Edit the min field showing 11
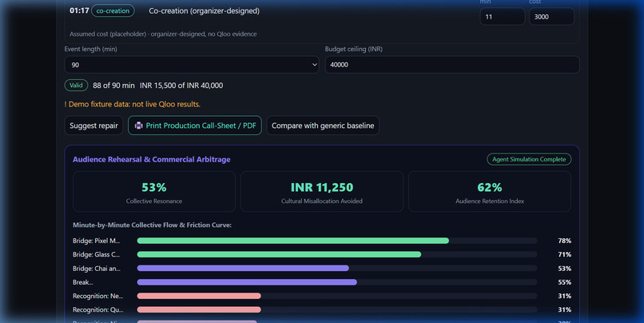Image resolution: width=644 pixels, height=323 pixels. (503, 17)
